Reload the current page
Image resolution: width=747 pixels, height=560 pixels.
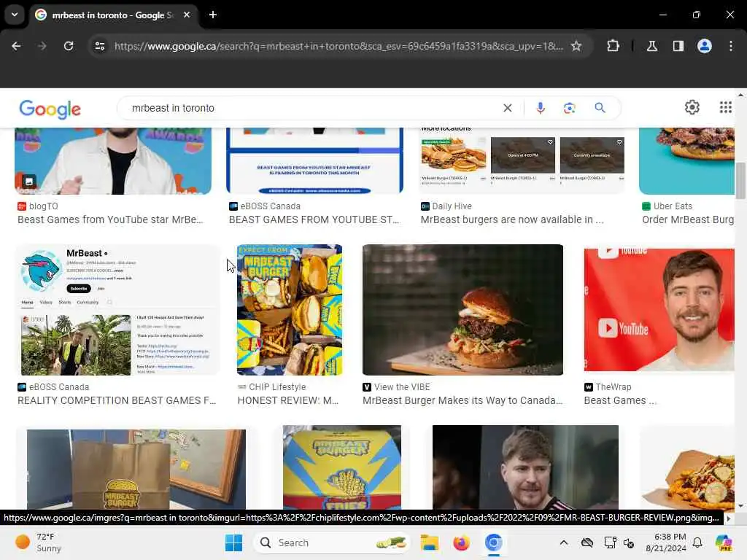tap(69, 46)
